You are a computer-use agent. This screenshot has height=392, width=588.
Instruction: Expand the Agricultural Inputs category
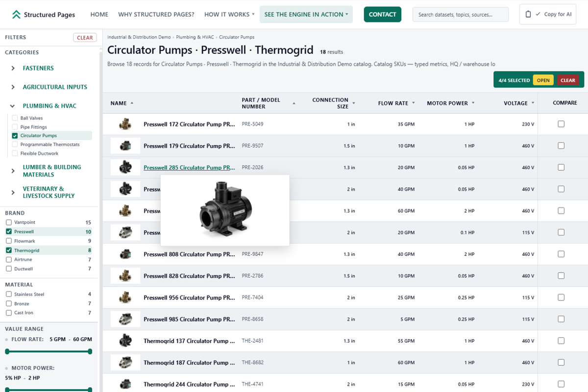point(13,87)
